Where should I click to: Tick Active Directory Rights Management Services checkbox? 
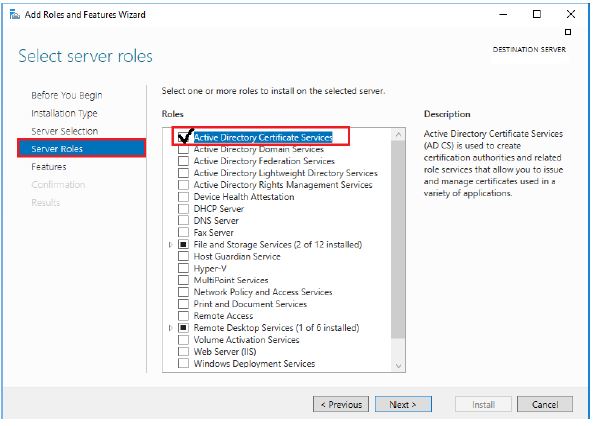pos(183,185)
